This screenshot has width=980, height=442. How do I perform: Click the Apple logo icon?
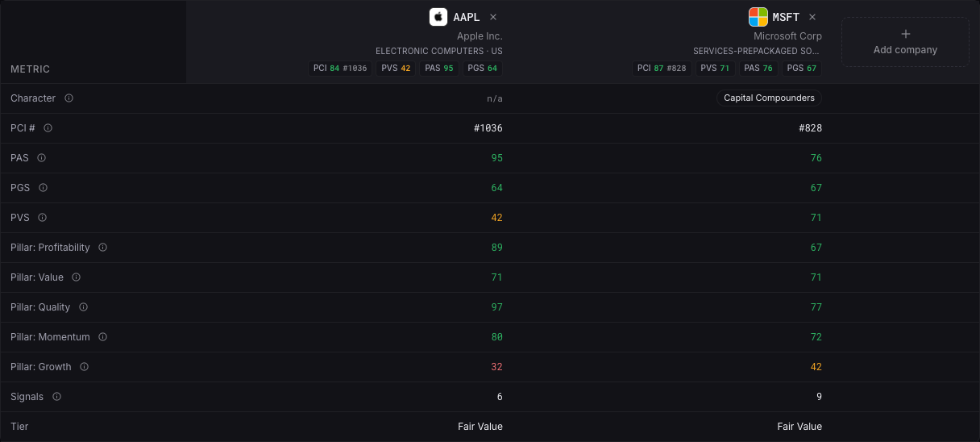(x=438, y=17)
